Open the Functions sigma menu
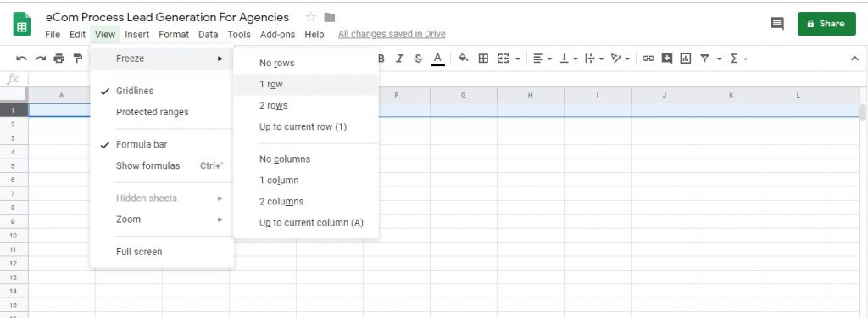Viewport: 868px width, 318px height. pyautogui.click(x=734, y=59)
